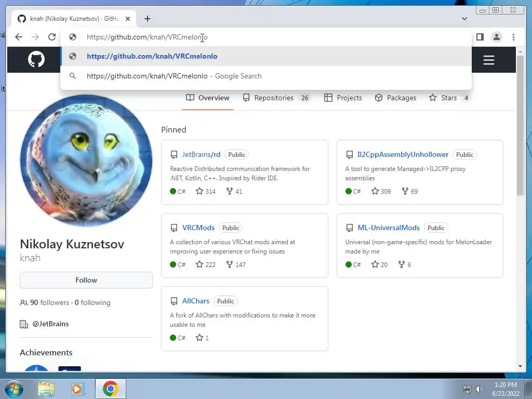Open the 90 followers link
The height and width of the screenshot is (399, 532).
point(49,302)
